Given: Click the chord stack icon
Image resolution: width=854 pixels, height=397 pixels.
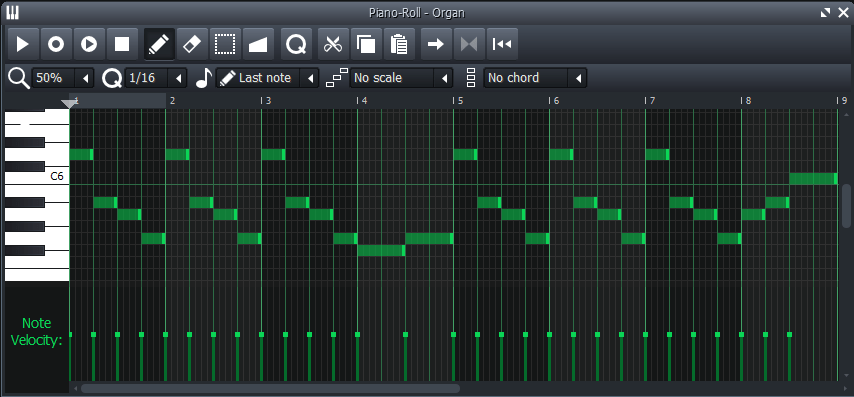Looking at the screenshot, I should pos(471,78).
